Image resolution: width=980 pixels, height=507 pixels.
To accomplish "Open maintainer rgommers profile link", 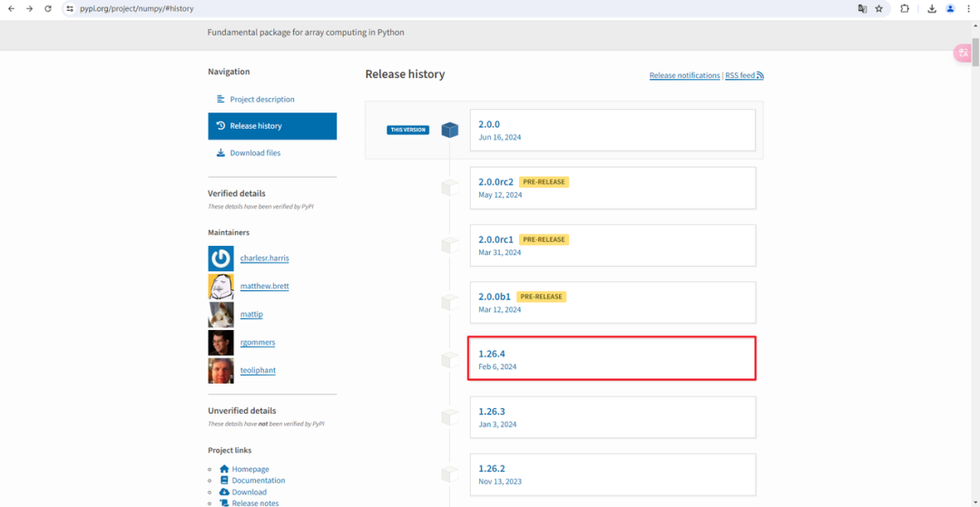I will pos(258,342).
